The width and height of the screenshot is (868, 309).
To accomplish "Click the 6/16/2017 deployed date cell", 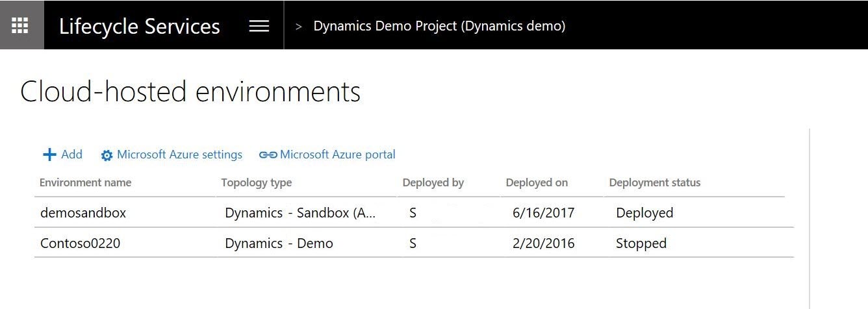I will click(x=543, y=213).
